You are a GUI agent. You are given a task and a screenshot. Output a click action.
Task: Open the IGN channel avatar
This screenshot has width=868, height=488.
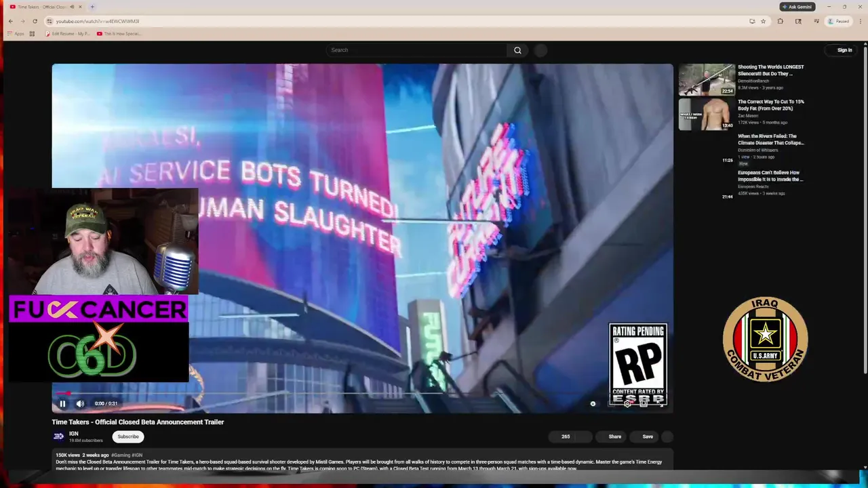[x=59, y=436]
